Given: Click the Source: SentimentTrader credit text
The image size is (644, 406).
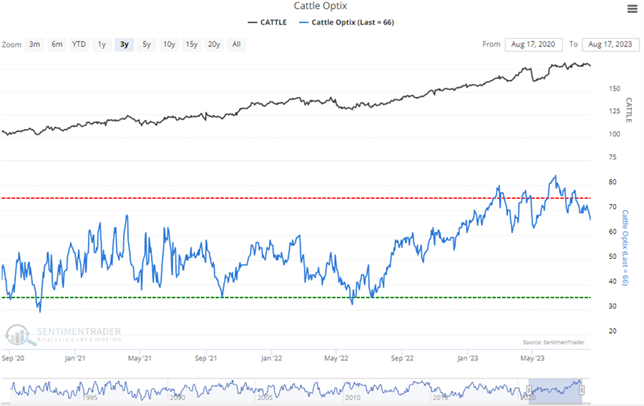Looking at the screenshot, I should 548,342.
